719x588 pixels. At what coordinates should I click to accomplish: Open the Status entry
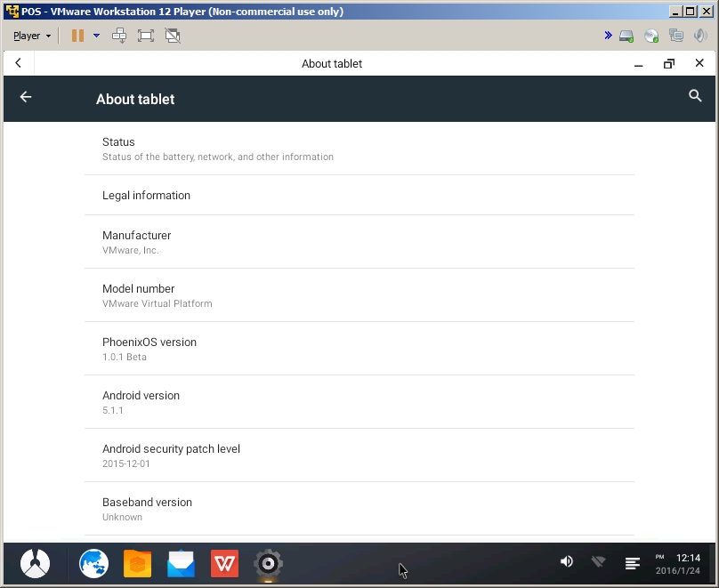tap(359, 149)
